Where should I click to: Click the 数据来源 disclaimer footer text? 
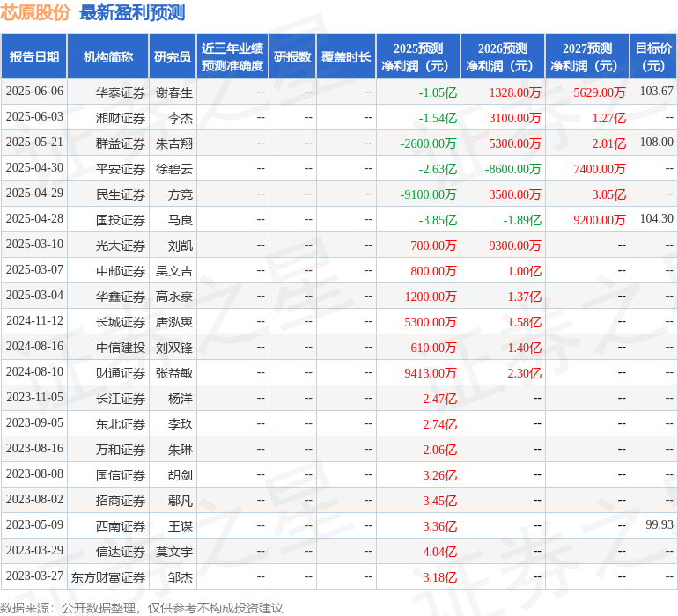[x=142, y=607]
